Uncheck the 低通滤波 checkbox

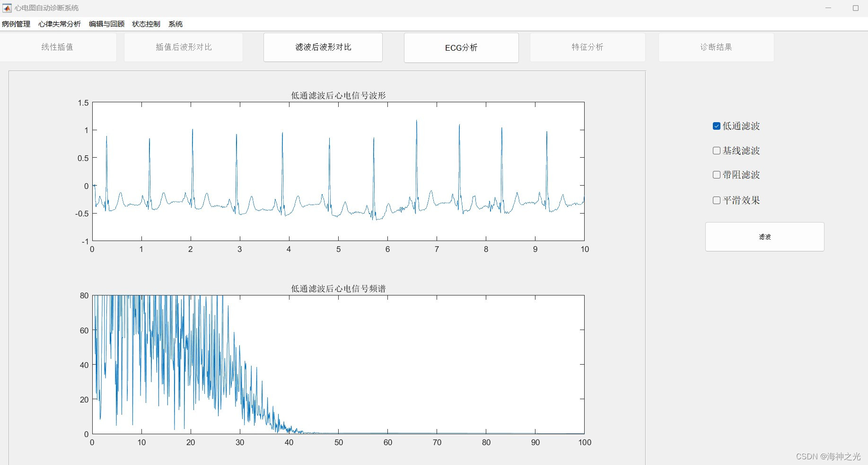tap(717, 126)
